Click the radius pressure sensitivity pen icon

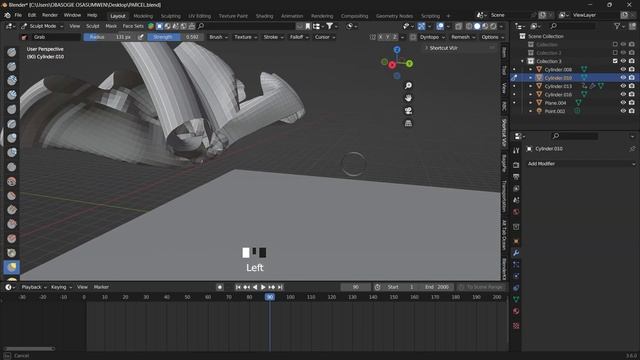click(x=141, y=37)
